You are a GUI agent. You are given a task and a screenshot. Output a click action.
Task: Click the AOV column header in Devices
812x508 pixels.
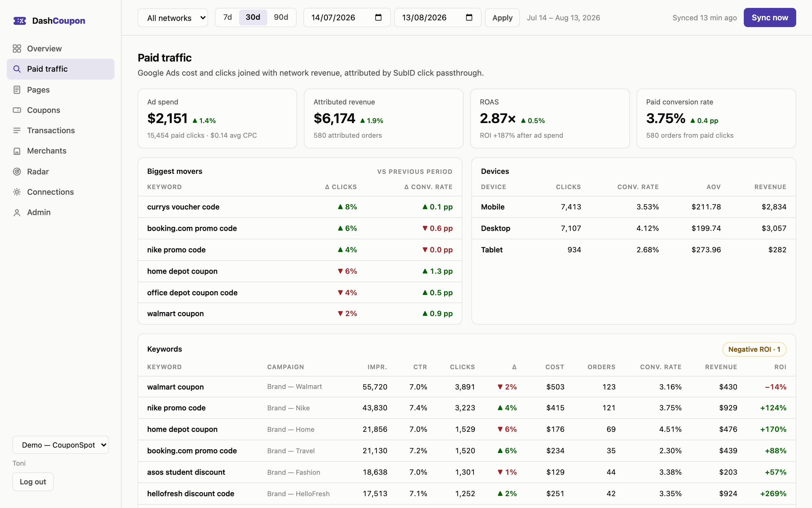(713, 187)
